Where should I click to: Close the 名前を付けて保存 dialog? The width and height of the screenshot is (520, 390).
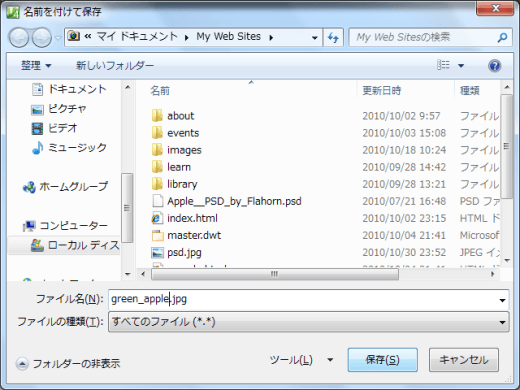click(x=495, y=8)
